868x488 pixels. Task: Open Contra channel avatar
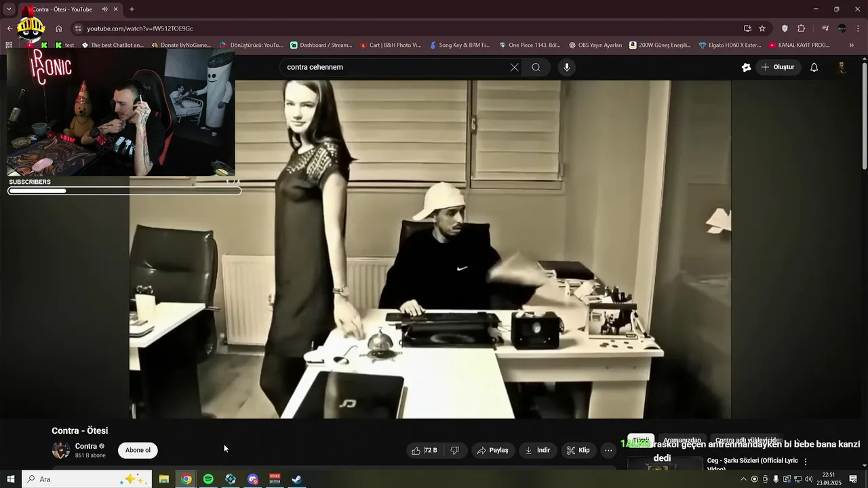61,450
